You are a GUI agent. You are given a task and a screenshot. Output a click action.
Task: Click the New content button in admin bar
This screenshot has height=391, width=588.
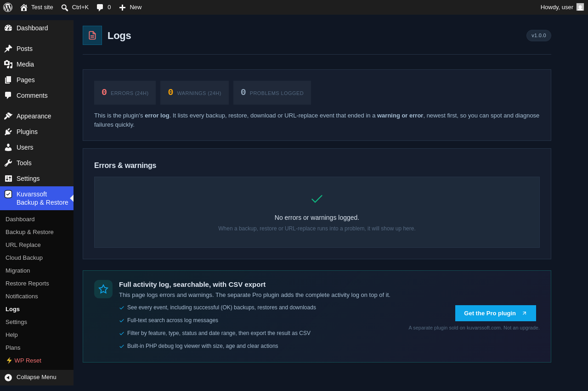click(130, 7)
